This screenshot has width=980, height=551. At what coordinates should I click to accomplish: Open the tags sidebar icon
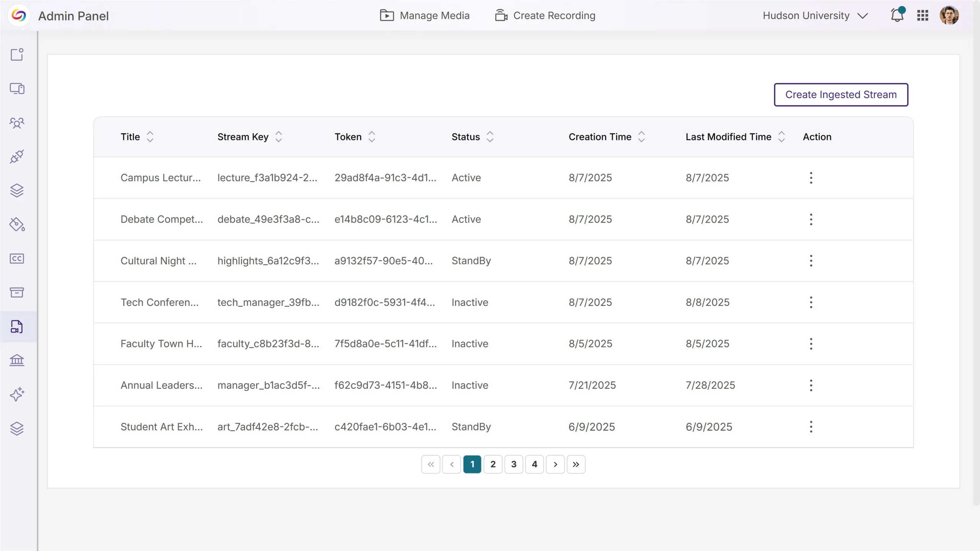17,225
